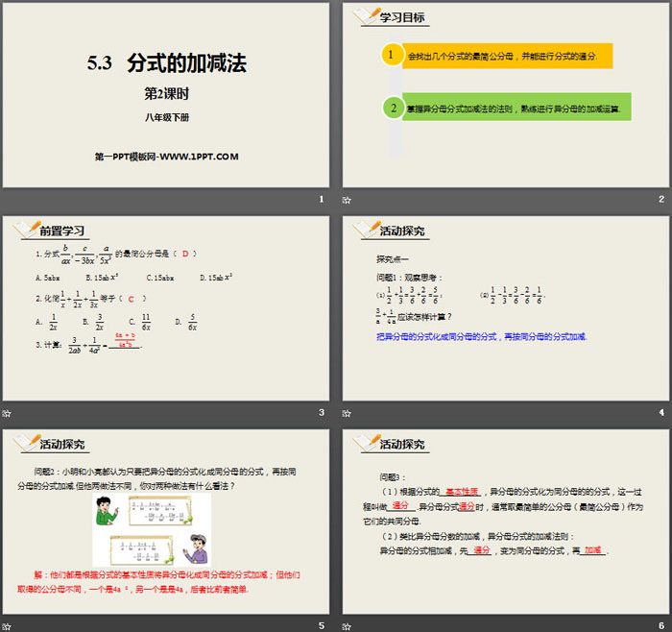Click the animation star icon below slide 6
Image resolution: width=672 pixels, height=632 pixels.
[x=347, y=625]
